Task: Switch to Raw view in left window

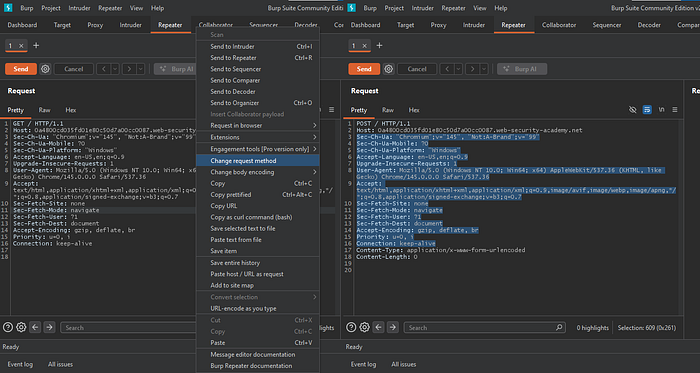Action: pos(44,110)
